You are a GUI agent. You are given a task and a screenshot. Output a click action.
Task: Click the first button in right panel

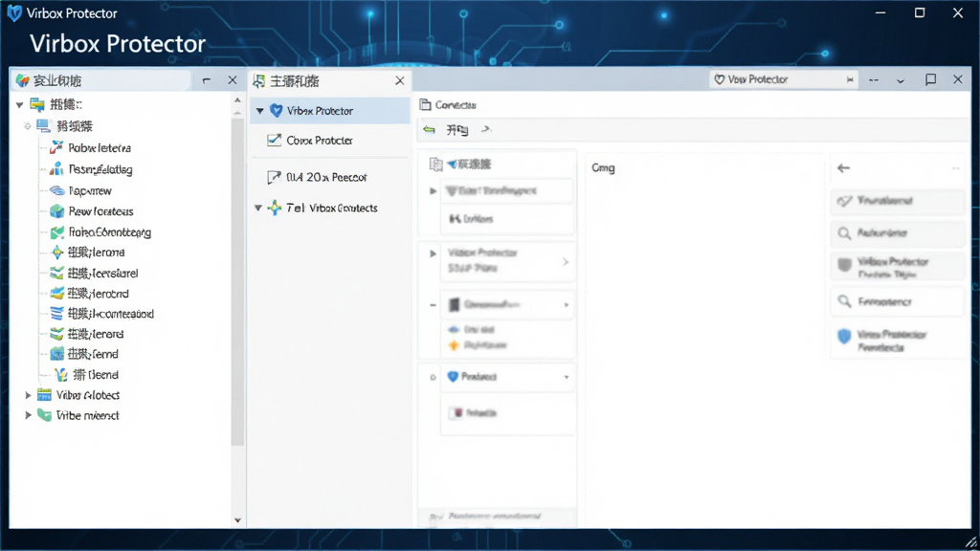click(x=898, y=201)
